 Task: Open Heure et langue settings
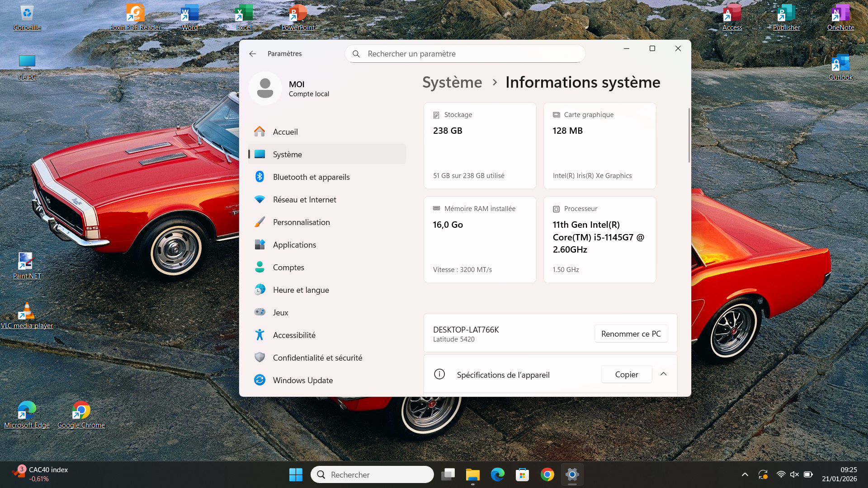point(327,290)
